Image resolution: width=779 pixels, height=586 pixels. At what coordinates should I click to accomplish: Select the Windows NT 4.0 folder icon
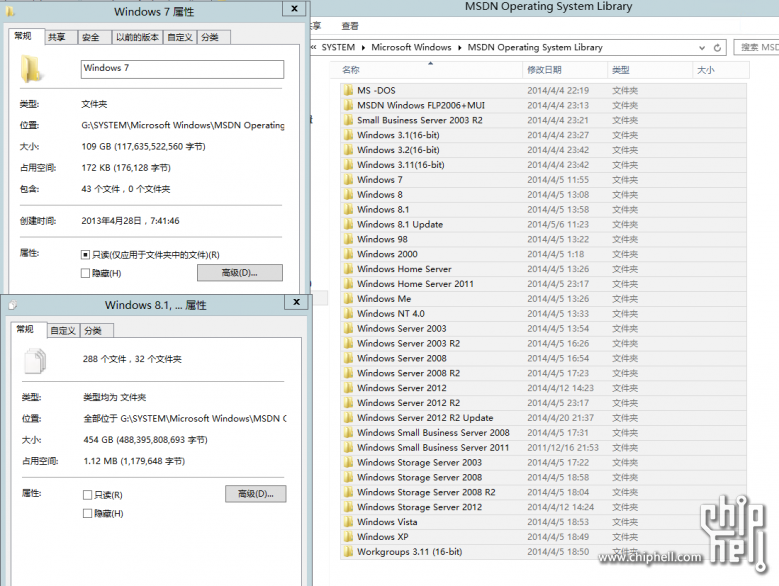click(348, 314)
